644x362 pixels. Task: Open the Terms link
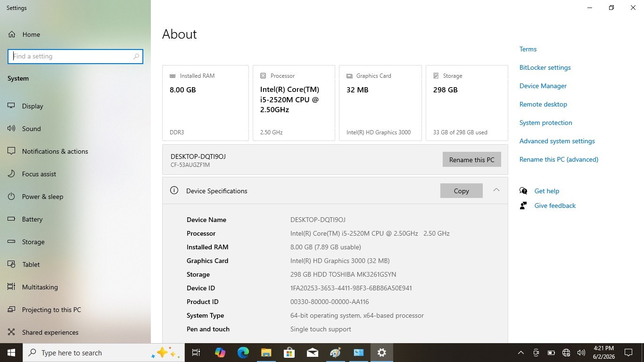pyautogui.click(x=528, y=49)
